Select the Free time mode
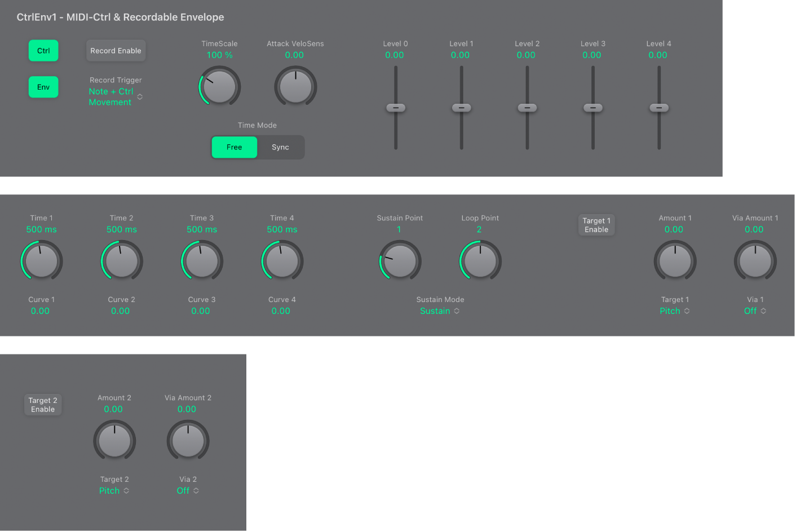Image resolution: width=796 pixels, height=532 pixels. tap(235, 147)
